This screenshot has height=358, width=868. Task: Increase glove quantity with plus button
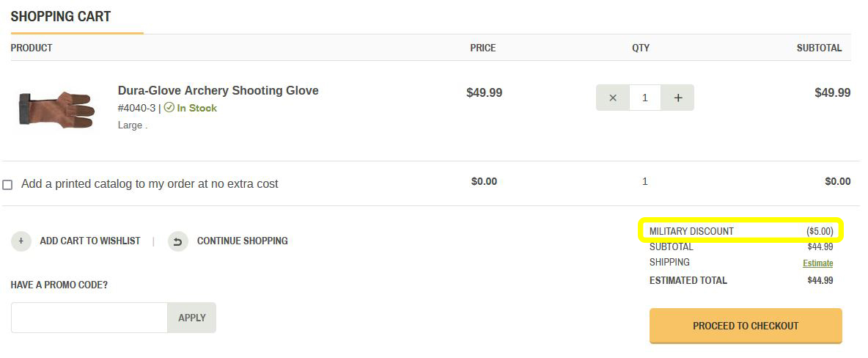[678, 98]
